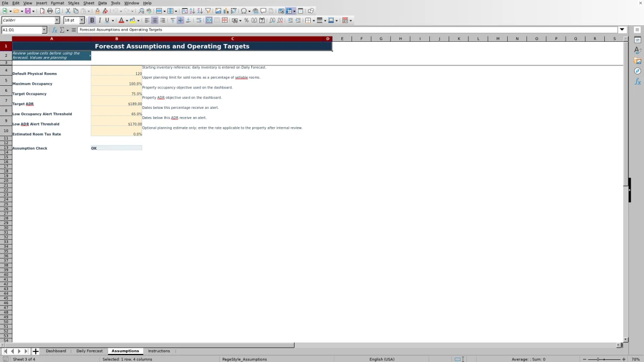Click the Insert Image icon
The image size is (644, 362).
point(218,11)
